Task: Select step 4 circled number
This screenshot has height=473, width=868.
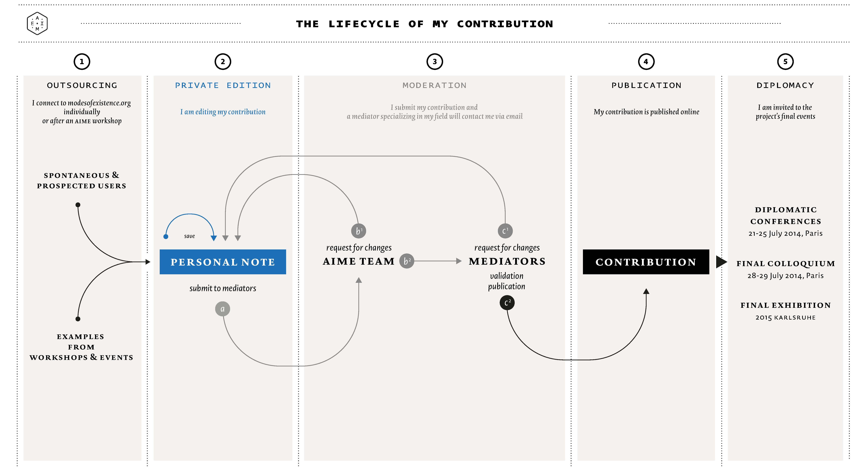Action: point(646,62)
